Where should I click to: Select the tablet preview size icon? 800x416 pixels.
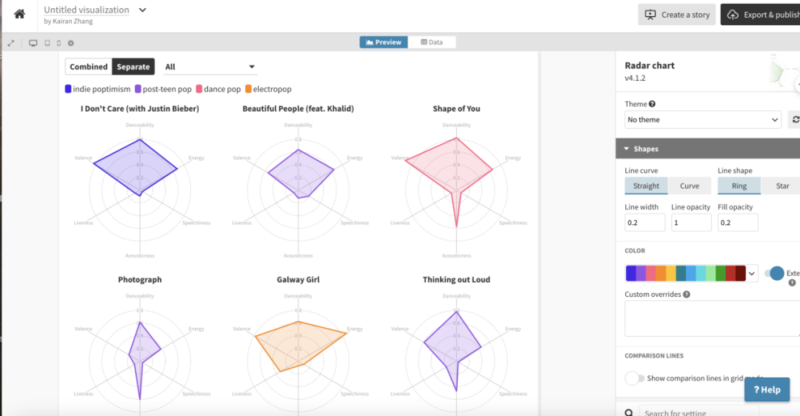pyautogui.click(x=46, y=43)
